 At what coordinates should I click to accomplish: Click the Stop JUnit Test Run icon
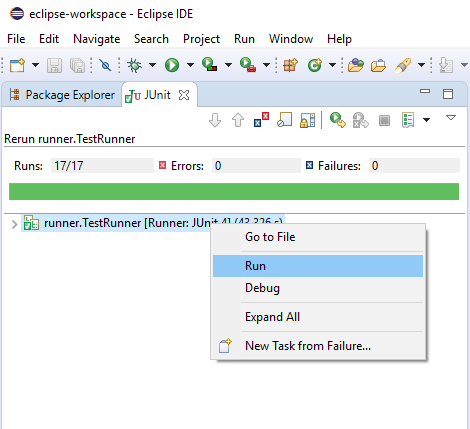(384, 120)
